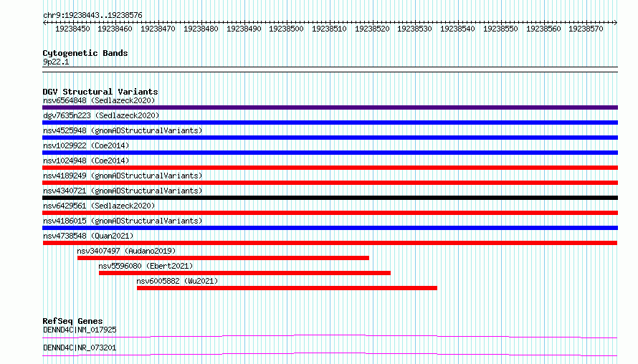Click the red bar under nsv6429561

click(x=330, y=213)
